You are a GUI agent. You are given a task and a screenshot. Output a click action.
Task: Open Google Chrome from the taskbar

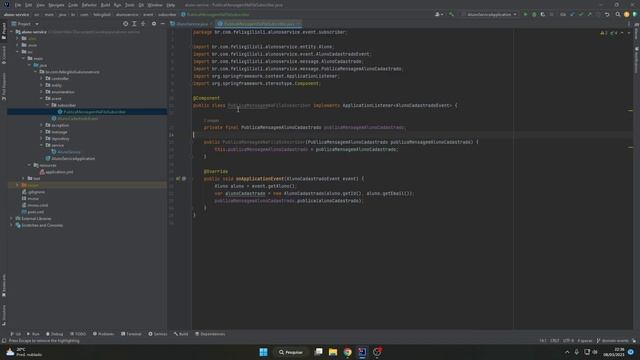(x=347, y=352)
